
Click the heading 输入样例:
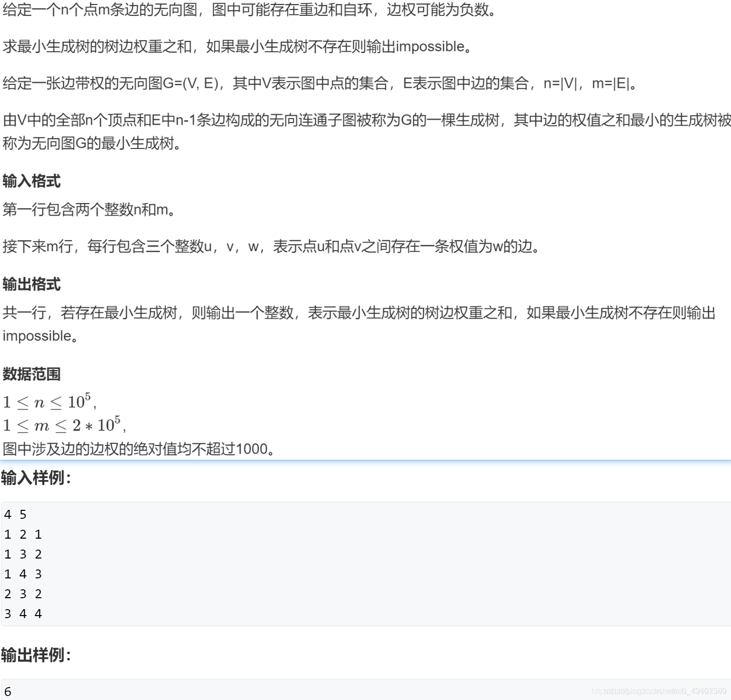coord(36,478)
